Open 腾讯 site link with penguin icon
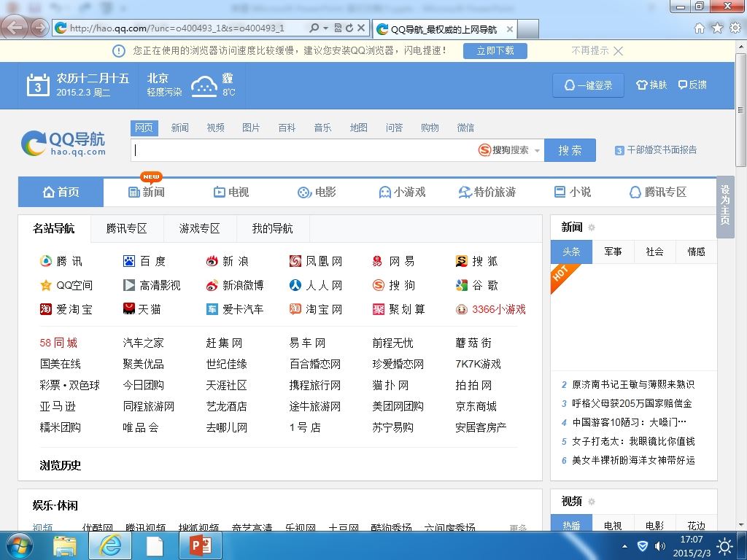This screenshot has height=560, width=747. coord(61,261)
